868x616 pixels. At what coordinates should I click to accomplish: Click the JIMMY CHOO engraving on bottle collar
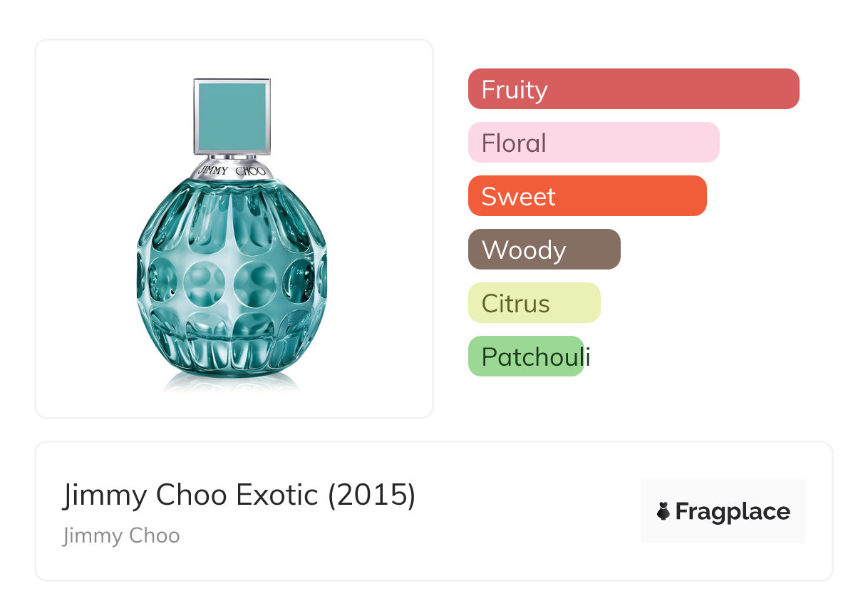(232, 171)
